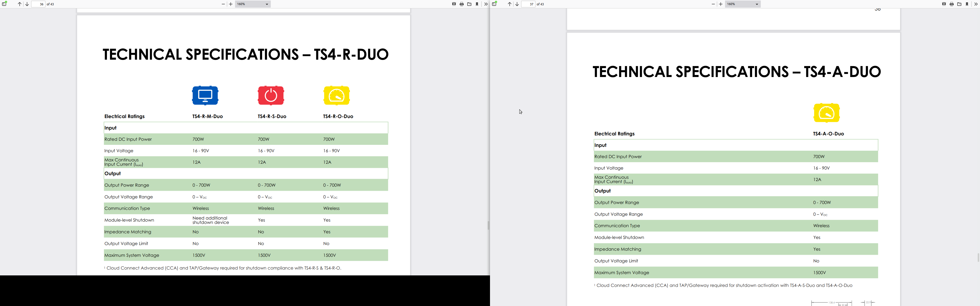Zoom in on the left PDF viewer
Image resolution: width=980 pixels, height=306 pixels.
(x=230, y=4)
